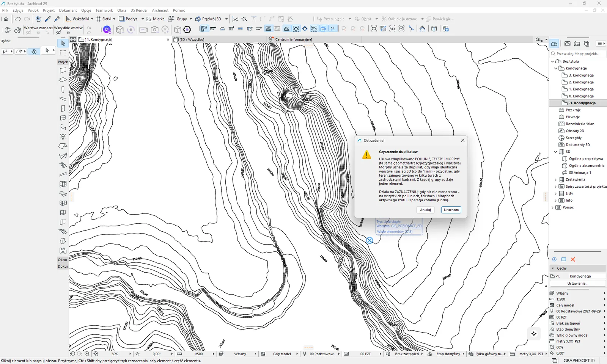Click the Zoom in magnifier in bottom bar
The image size is (607, 364).
click(x=87, y=354)
